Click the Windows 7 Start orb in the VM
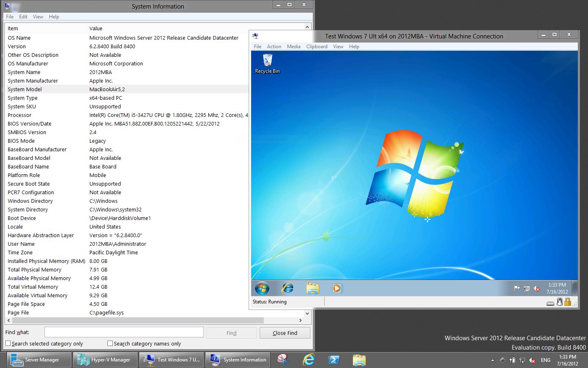Image resolution: width=588 pixels, height=368 pixels. [x=262, y=288]
